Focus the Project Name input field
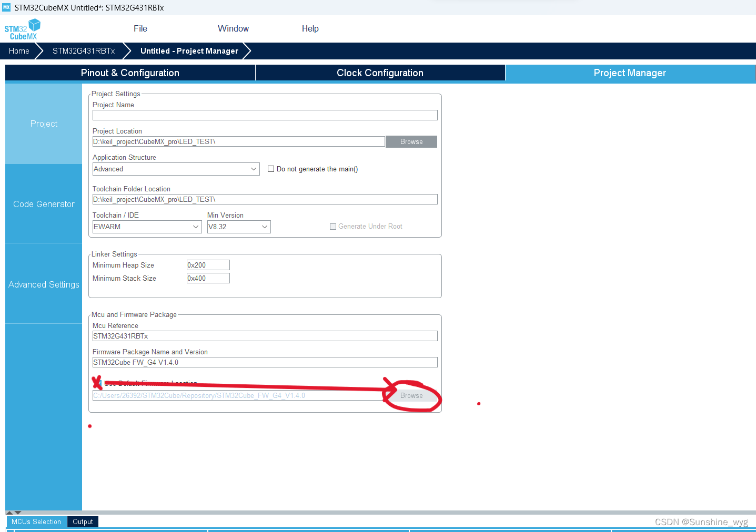Viewport: 756px width, 532px height. (265, 115)
